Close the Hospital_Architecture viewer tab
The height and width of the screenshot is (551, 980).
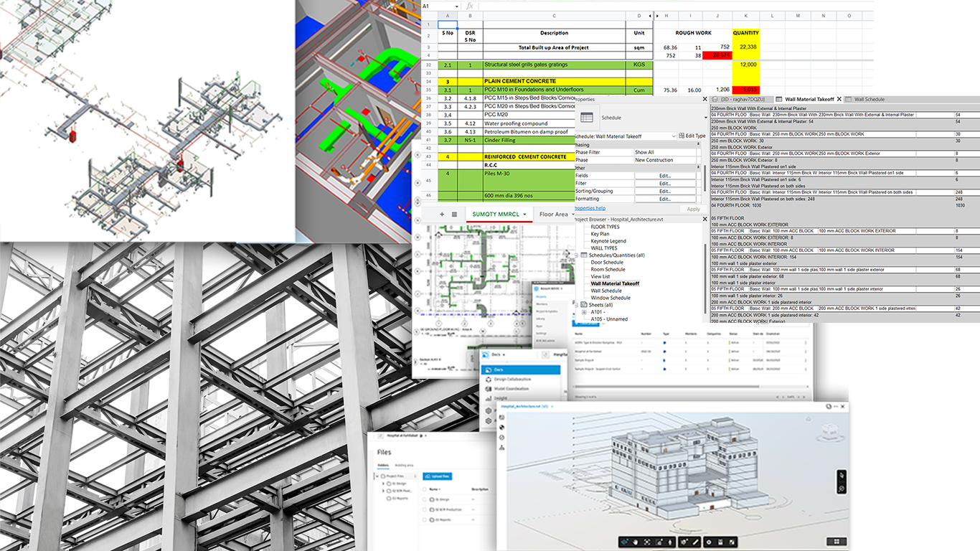point(552,407)
